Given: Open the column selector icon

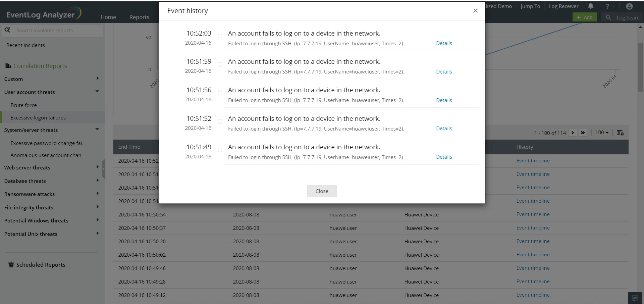Looking at the screenshot, I should point(620,133).
